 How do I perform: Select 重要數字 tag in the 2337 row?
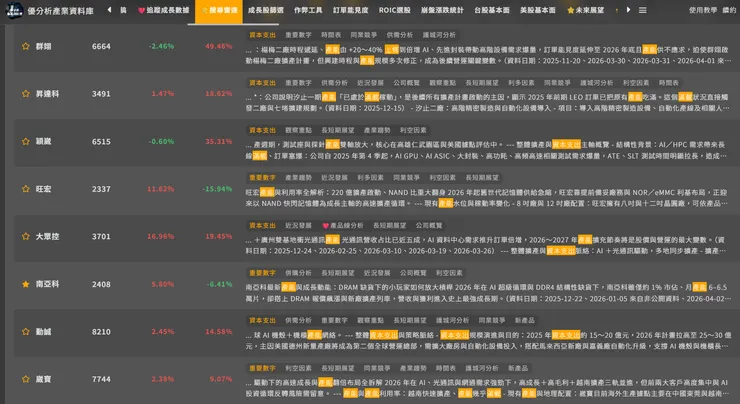[262, 177]
